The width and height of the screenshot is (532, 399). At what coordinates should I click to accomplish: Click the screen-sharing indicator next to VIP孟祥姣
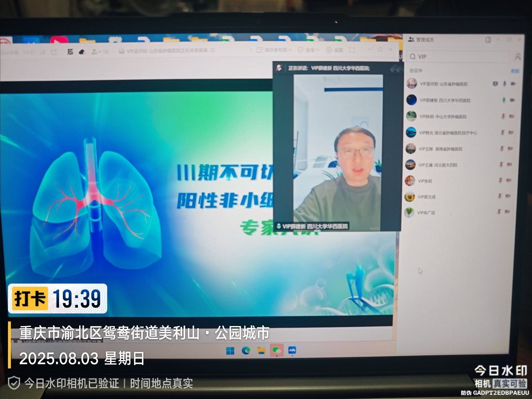coord(495,84)
